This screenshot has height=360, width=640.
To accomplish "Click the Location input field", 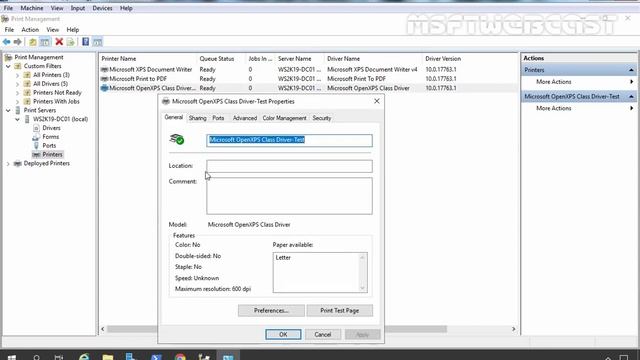I will [289, 166].
